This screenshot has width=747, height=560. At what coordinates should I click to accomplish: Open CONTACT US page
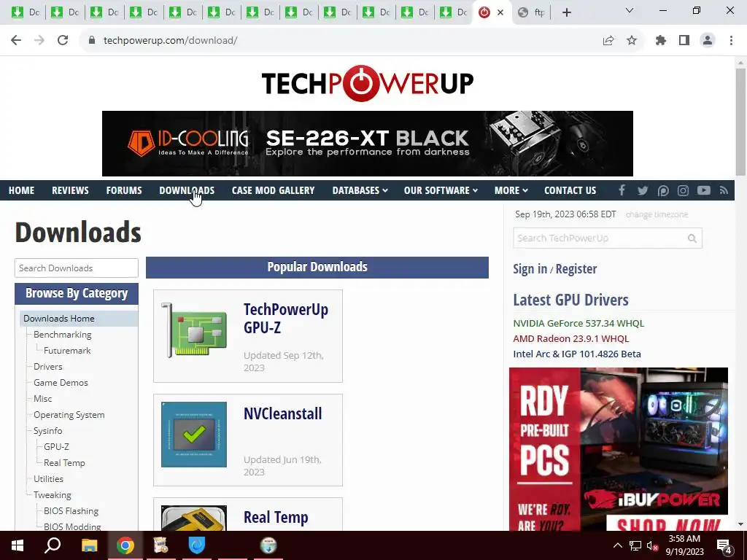point(570,190)
